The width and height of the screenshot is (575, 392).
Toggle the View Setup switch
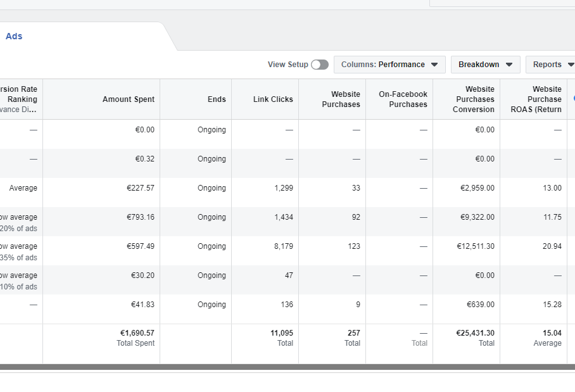tap(320, 65)
